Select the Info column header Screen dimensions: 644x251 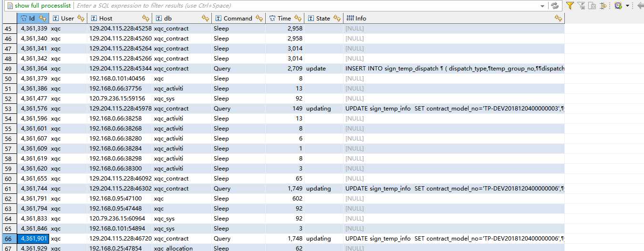(454, 18)
